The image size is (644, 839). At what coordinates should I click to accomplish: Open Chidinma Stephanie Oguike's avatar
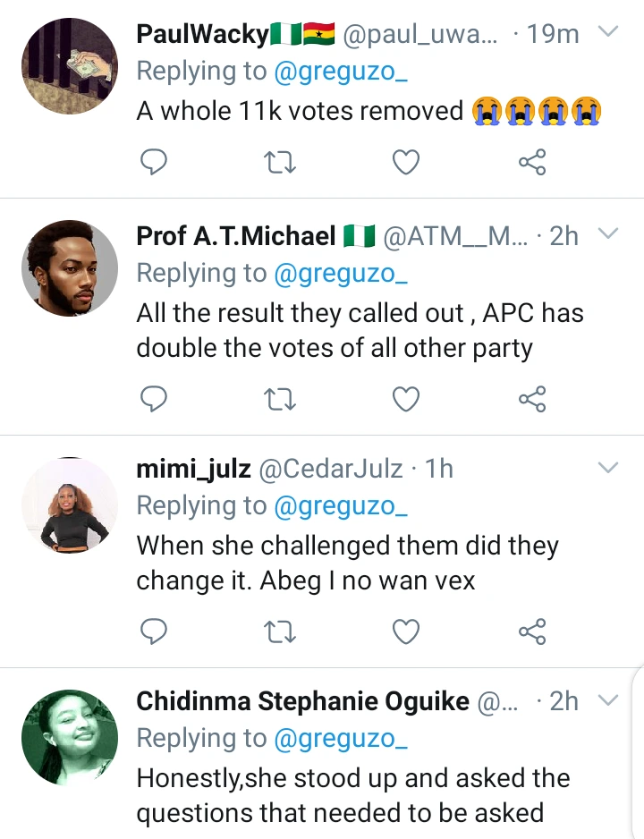70,736
